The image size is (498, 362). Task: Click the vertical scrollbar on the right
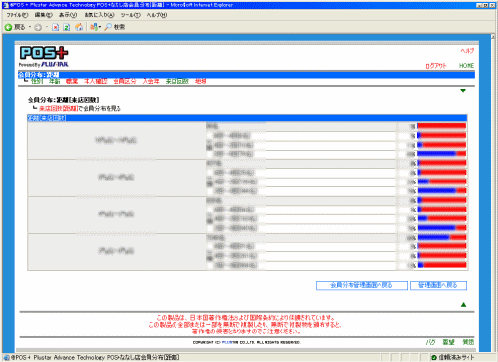(x=493, y=193)
